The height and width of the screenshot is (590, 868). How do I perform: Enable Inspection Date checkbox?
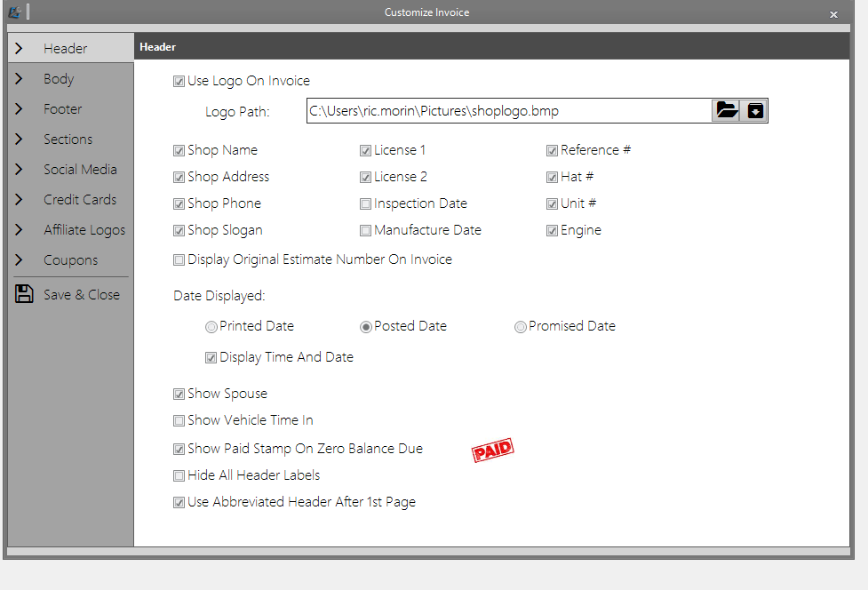click(x=365, y=203)
